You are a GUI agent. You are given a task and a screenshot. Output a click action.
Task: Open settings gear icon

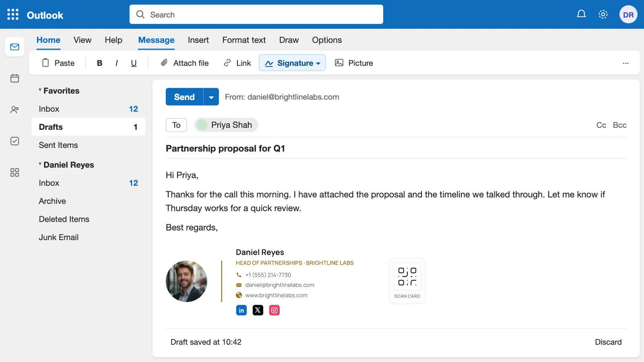point(603,14)
